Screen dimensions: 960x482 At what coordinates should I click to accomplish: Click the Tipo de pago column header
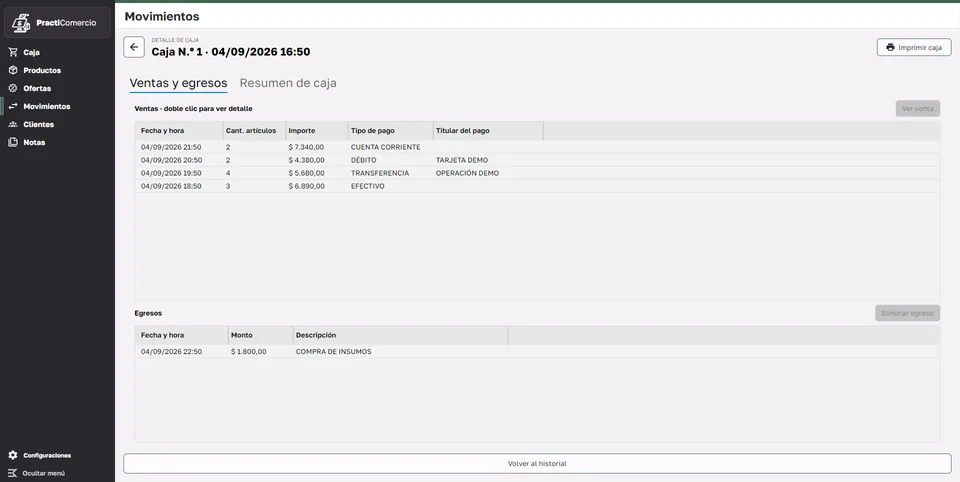click(x=391, y=130)
